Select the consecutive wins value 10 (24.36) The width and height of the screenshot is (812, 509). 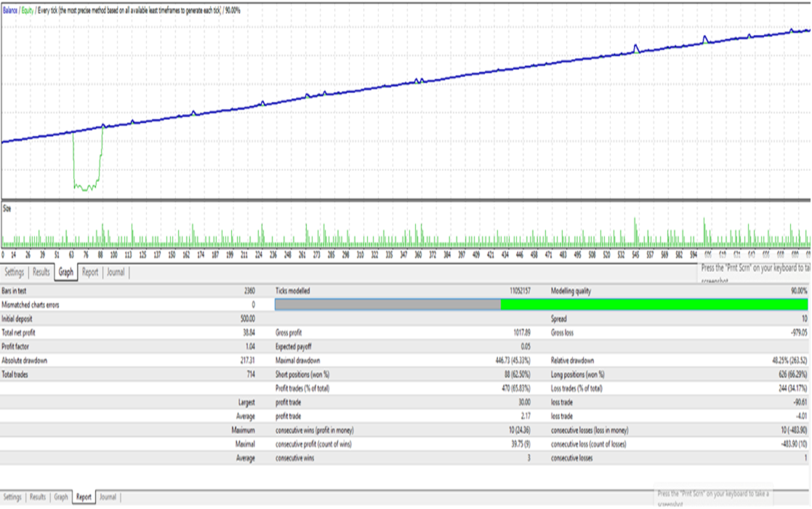point(520,430)
